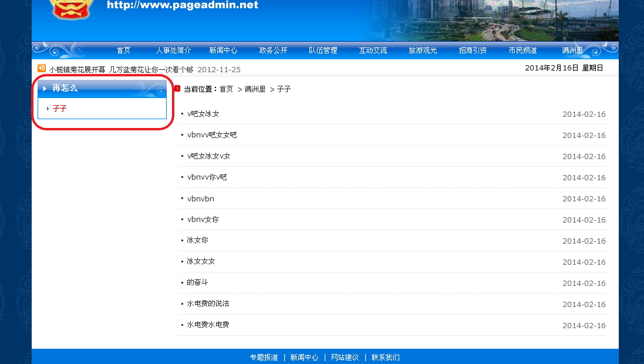Viewport: 644px width, 364px height.
Task: Click the red icon before 当前位置
Action: coord(177,89)
